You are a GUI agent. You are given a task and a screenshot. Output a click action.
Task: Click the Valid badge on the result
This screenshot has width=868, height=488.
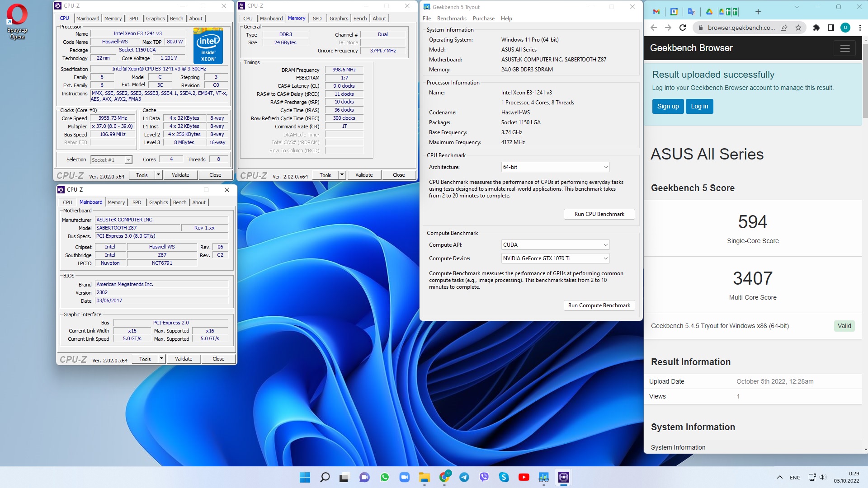coord(844,326)
